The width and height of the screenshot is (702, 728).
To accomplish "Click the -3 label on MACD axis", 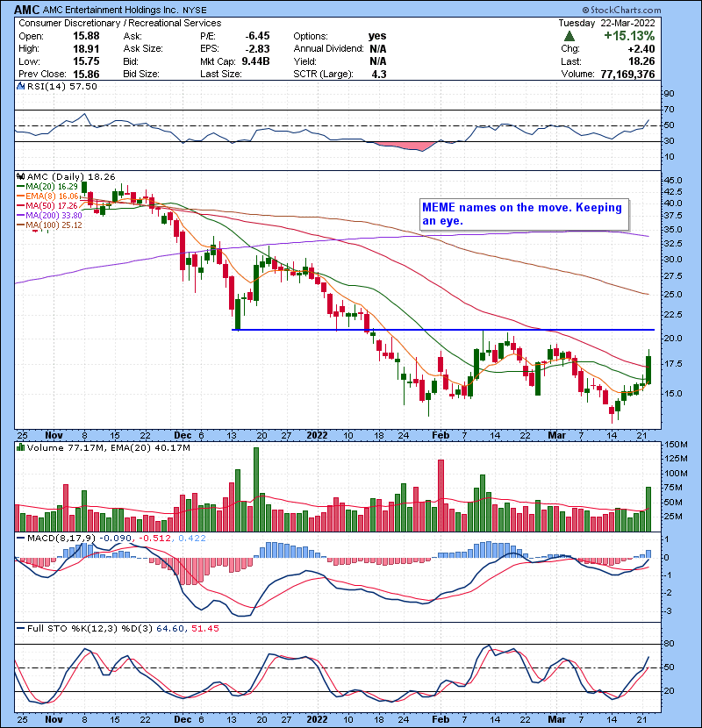I will click(667, 611).
